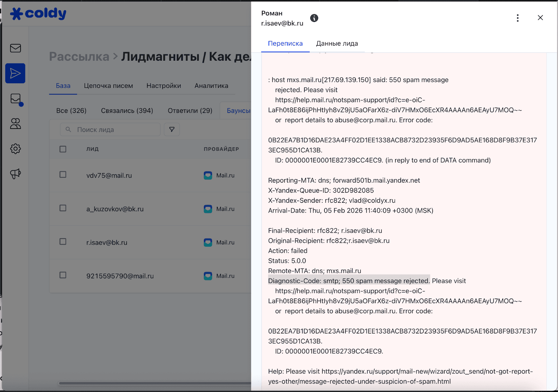Switch to the Данные лида tab
This screenshot has width=558, height=392.
click(x=337, y=44)
